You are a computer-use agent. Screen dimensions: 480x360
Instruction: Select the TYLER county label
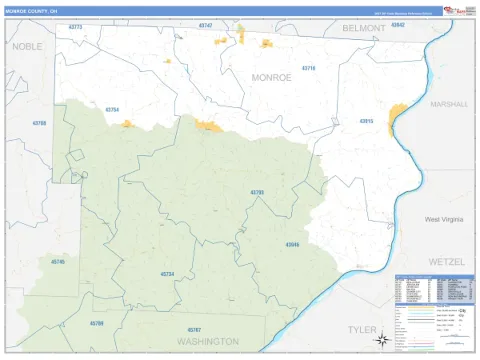tap(362, 330)
